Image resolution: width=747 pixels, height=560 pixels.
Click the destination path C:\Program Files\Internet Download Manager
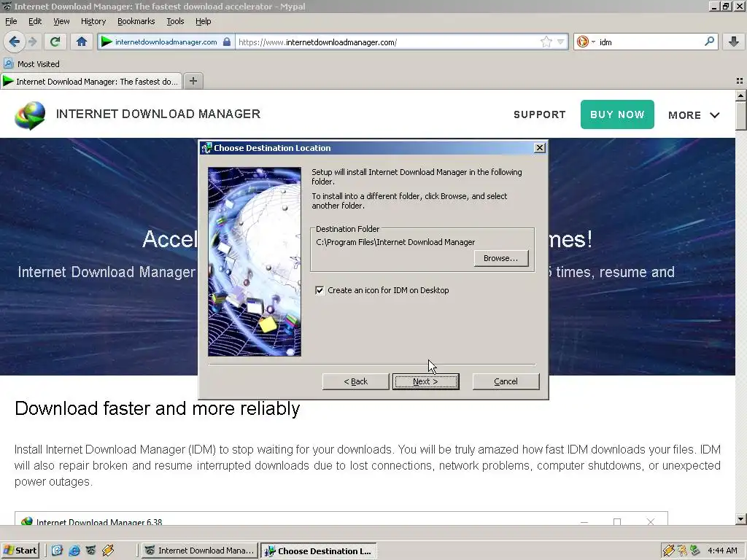(395, 242)
